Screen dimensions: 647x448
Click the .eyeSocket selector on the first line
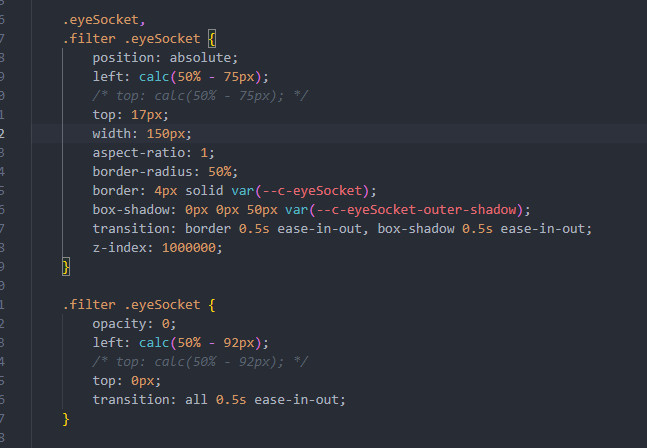coord(103,19)
